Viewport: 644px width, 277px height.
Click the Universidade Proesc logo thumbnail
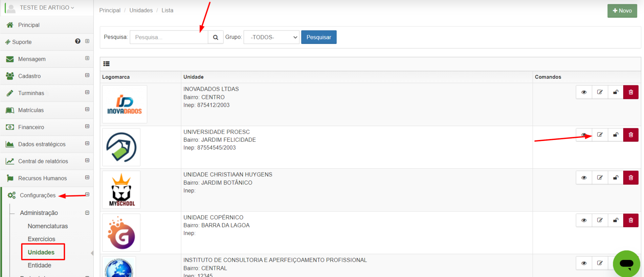pos(121,147)
